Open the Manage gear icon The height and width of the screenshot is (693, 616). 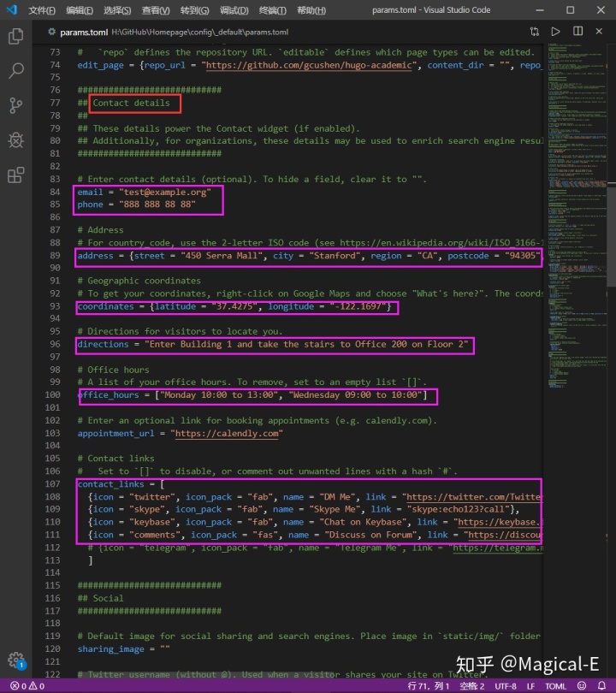[16, 660]
